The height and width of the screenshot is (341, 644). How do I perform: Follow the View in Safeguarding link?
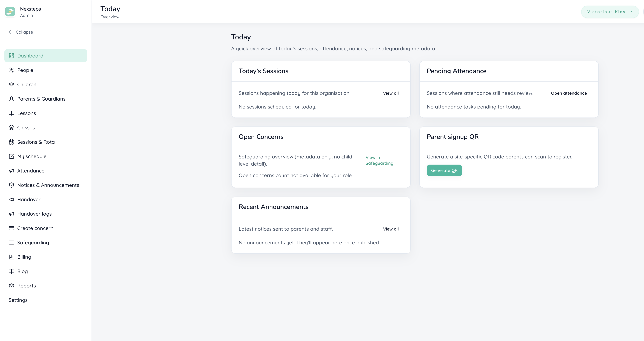click(379, 160)
